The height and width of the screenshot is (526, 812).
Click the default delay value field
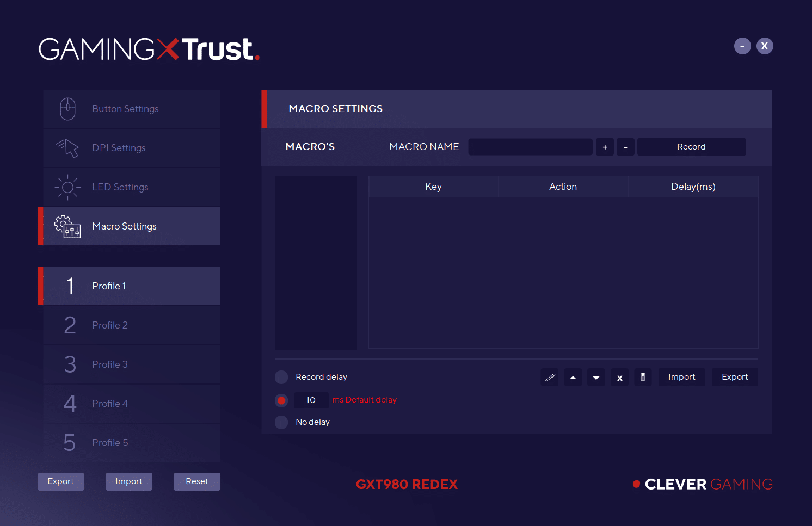[x=311, y=400]
